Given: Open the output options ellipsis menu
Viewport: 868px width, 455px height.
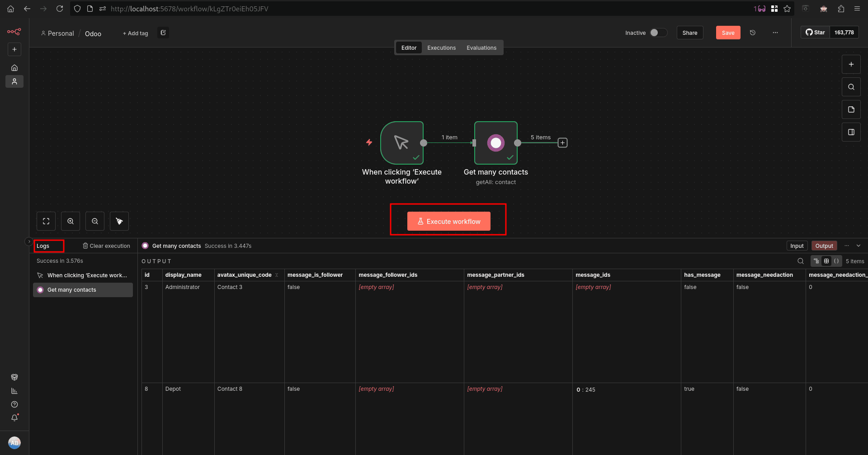Looking at the screenshot, I should point(847,246).
